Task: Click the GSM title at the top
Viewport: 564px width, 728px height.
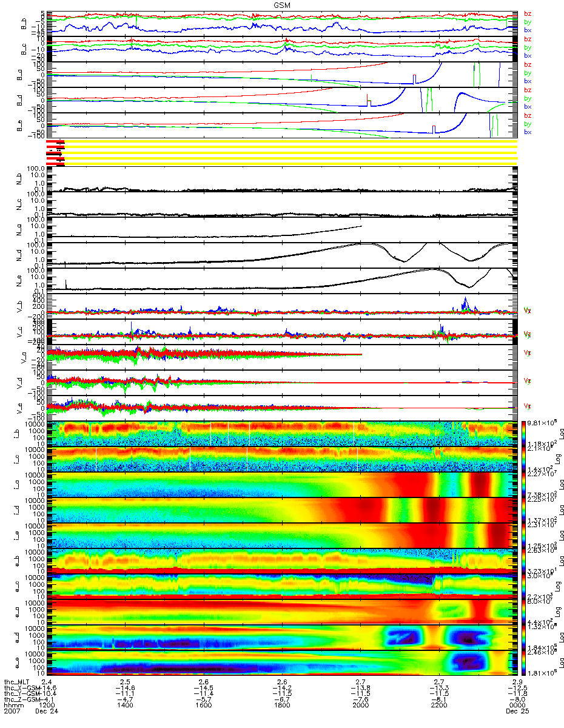Action: tap(281, 4)
